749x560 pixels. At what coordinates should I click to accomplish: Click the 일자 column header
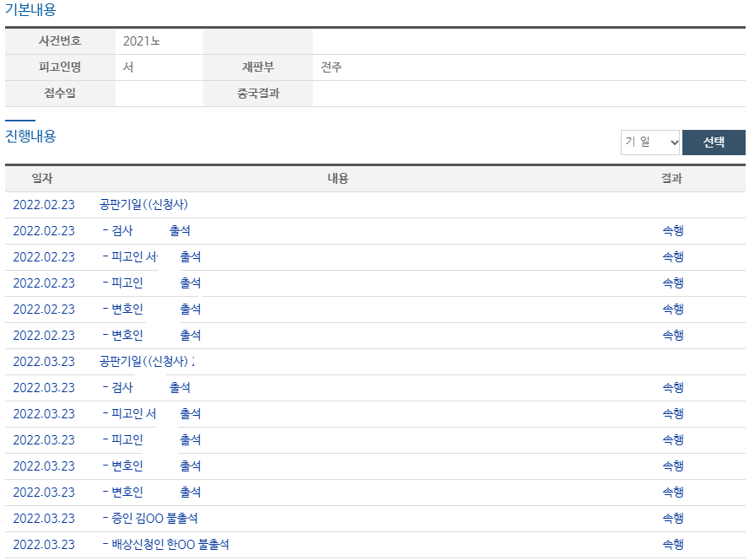(x=42, y=179)
